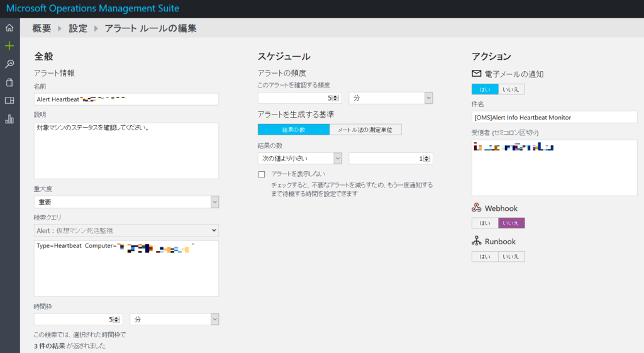Click the 3 件の結果 result text
Viewport: 644px width, 353px height.
(x=50, y=345)
